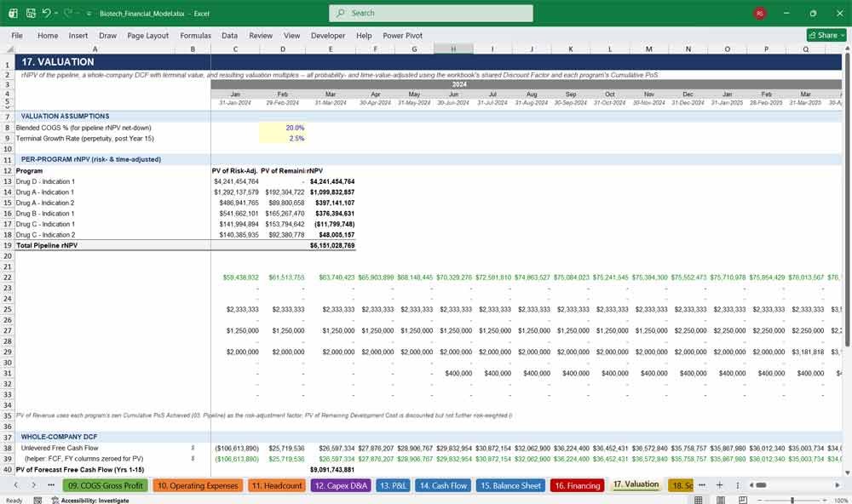852x504 pixels.
Task: Open Customize Quick Access Toolbar dropdown
Action: click(x=89, y=14)
